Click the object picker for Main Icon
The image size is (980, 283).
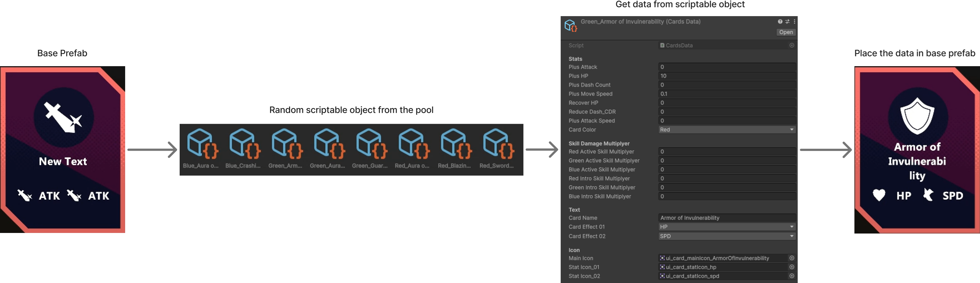tap(792, 258)
